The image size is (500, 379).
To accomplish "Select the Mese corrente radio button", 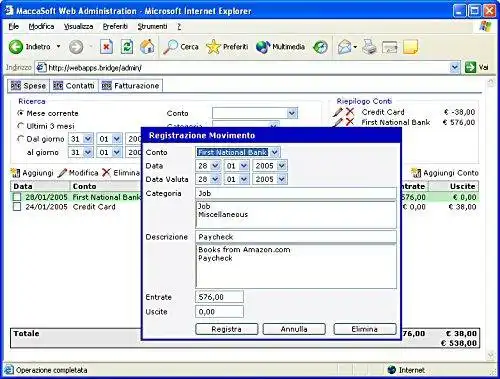I will [21, 113].
